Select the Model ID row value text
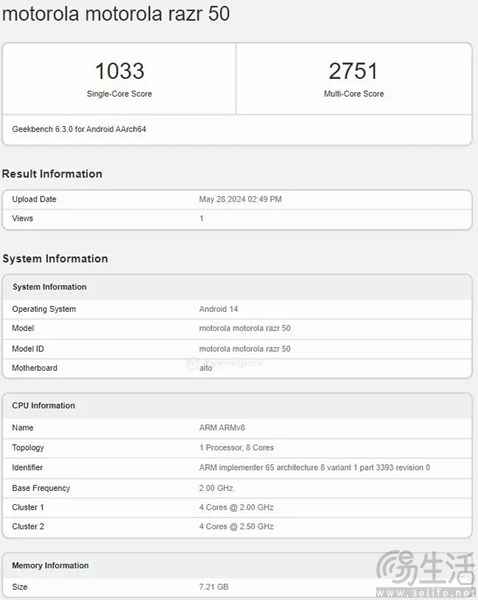Viewport: 478px width, 600px height. tap(245, 349)
